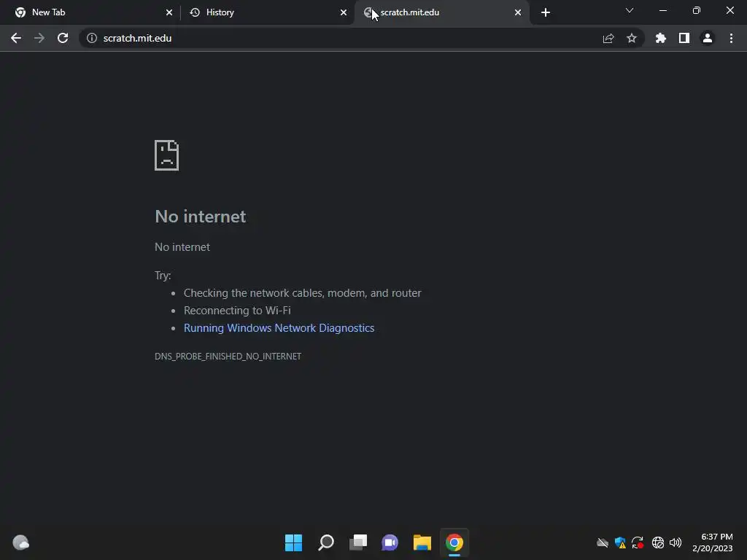Restore down the Chrome window
The height and width of the screenshot is (560, 747).
tap(697, 10)
